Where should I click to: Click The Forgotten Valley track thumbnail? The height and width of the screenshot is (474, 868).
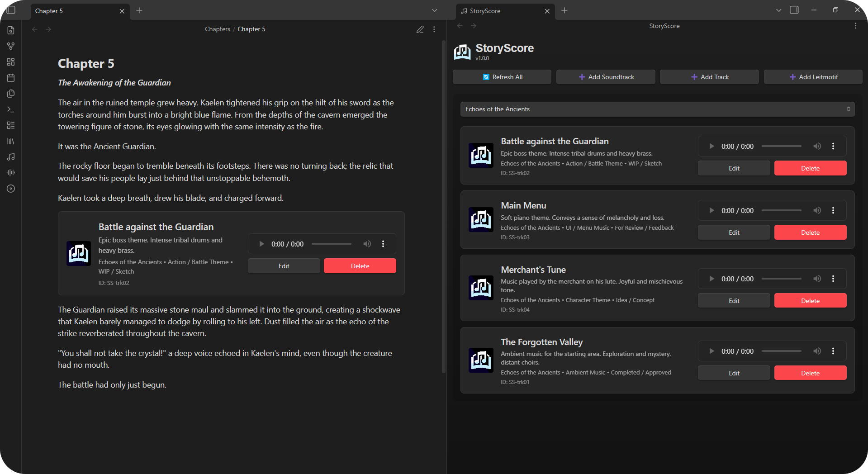[481, 360]
